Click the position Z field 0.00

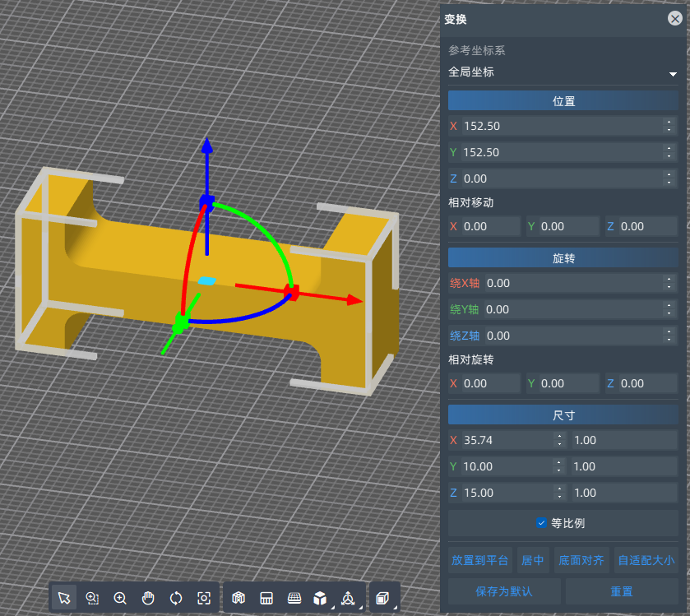point(561,179)
